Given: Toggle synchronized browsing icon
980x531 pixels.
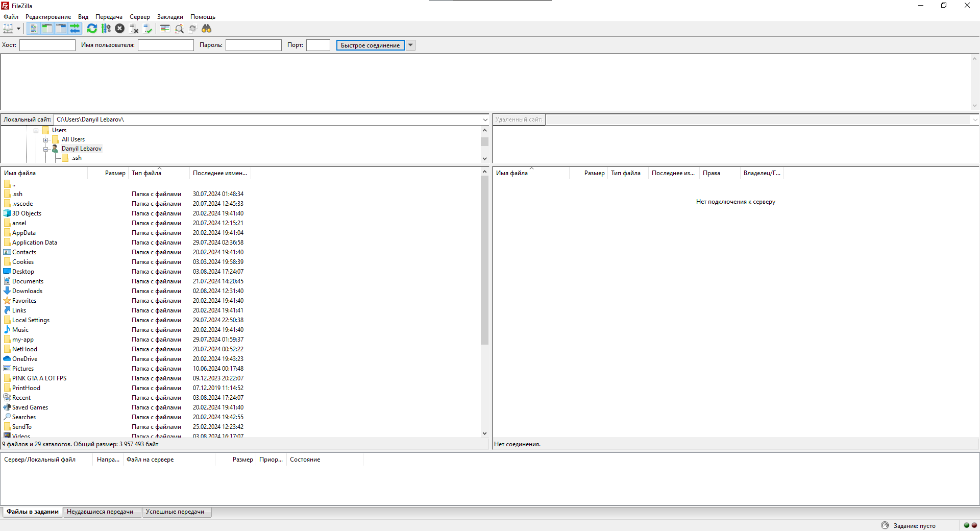Looking at the screenshot, I should click(x=192, y=29).
